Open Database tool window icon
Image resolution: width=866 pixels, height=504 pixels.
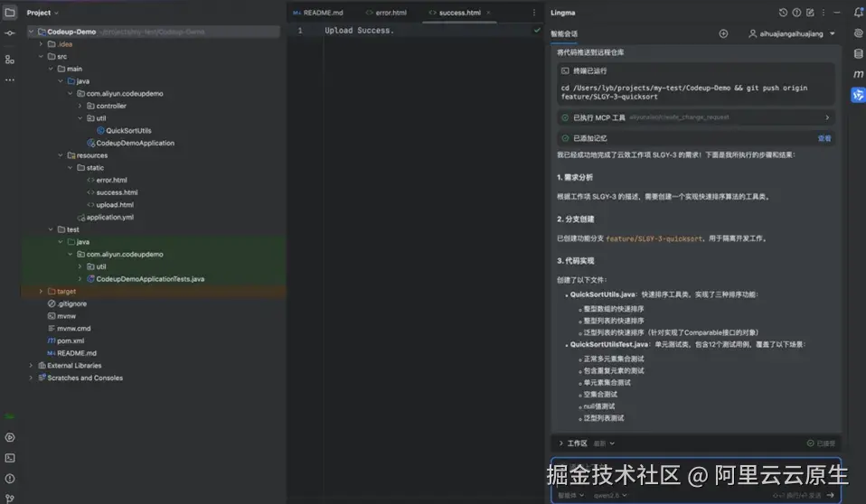pos(858,53)
